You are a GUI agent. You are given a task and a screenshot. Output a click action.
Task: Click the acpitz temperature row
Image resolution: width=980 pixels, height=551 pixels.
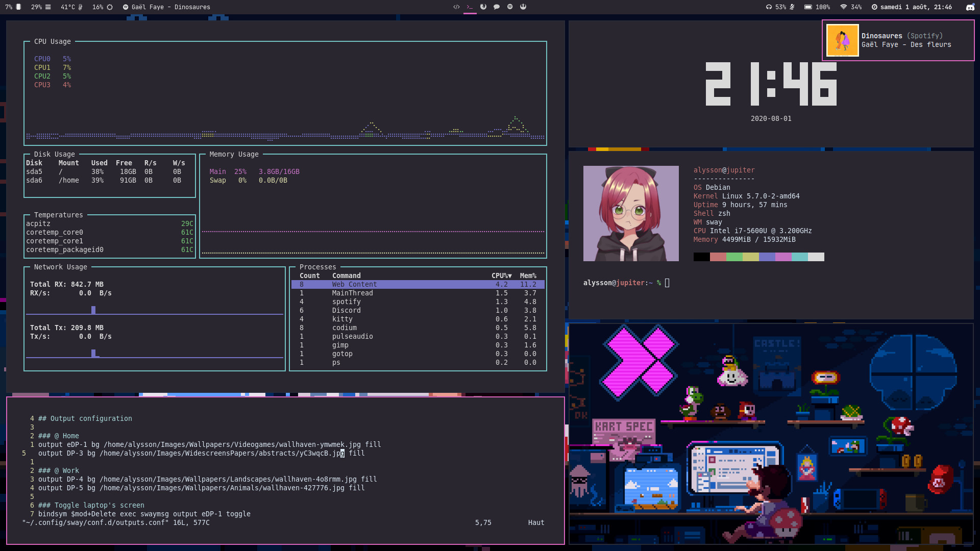(x=110, y=224)
